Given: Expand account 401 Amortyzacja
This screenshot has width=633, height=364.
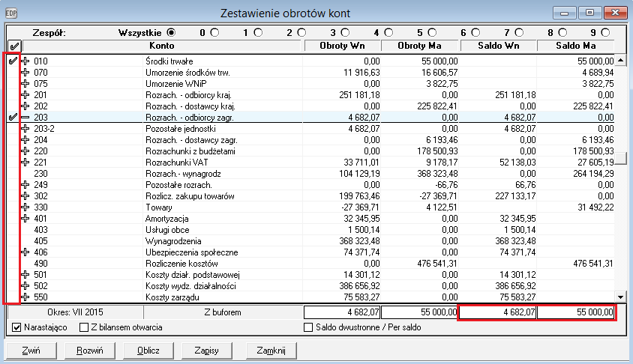Looking at the screenshot, I should [x=25, y=219].
